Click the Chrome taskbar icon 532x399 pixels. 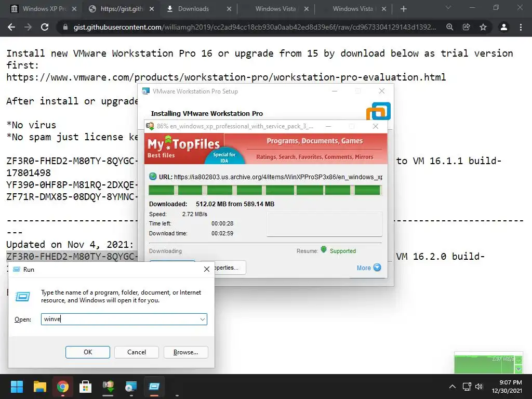[x=63, y=387]
